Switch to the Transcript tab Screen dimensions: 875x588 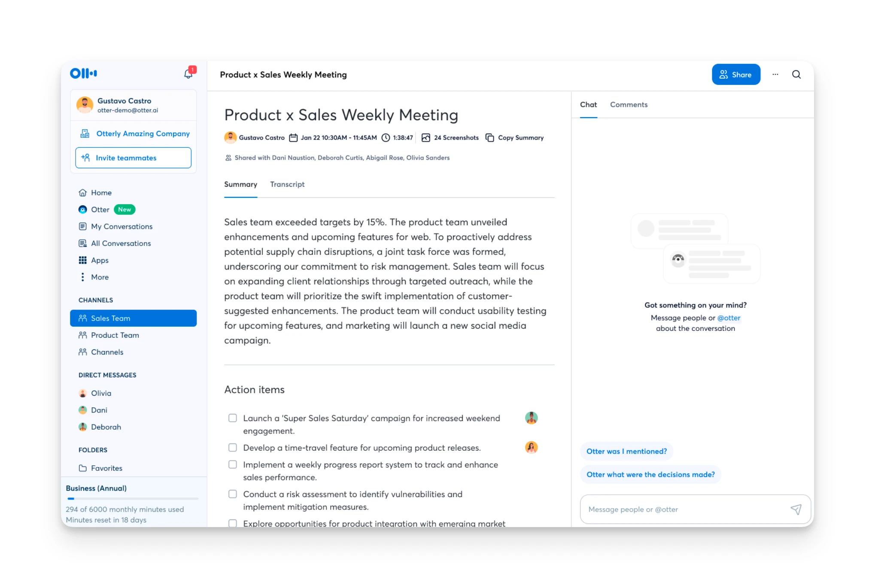[x=287, y=185]
